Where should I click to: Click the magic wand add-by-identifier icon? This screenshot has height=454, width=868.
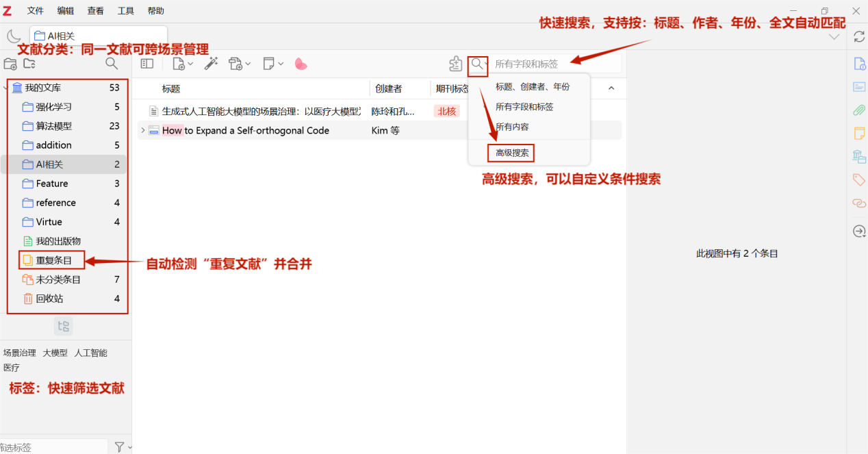pyautogui.click(x=211, y=64)
